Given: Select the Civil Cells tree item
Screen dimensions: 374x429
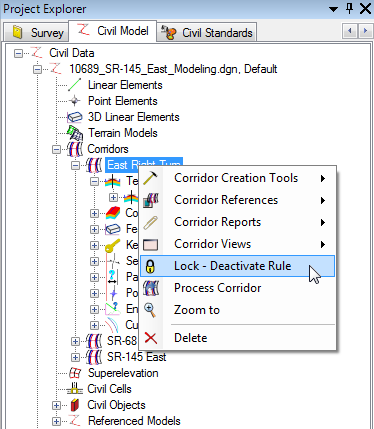Looking at the screenshot, I should tap(110, 389).
